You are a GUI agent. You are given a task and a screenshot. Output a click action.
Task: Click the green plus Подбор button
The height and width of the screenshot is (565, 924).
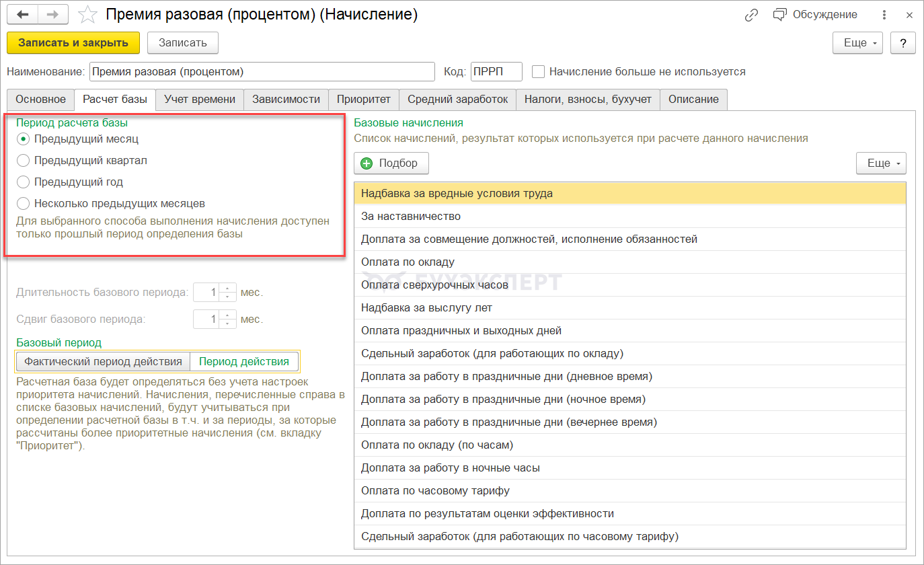tap(391, 163)
